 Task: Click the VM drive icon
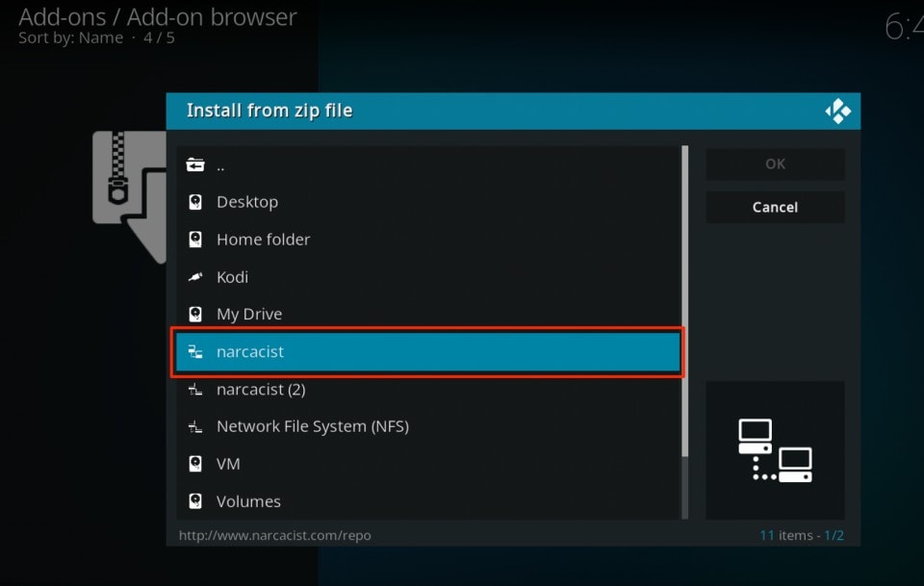[195, 464]
